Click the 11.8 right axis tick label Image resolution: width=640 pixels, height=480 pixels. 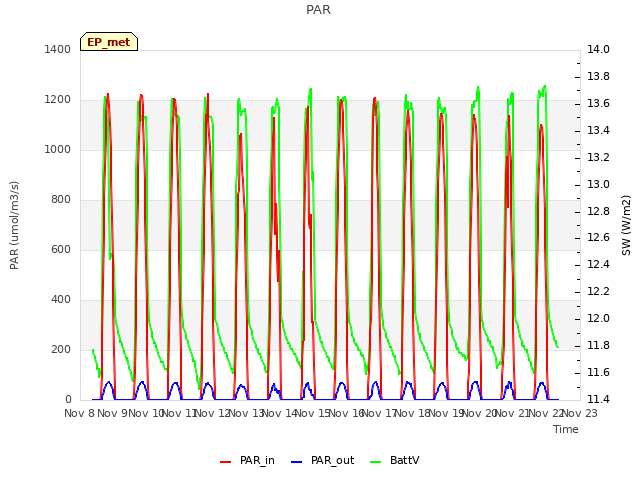598,345
